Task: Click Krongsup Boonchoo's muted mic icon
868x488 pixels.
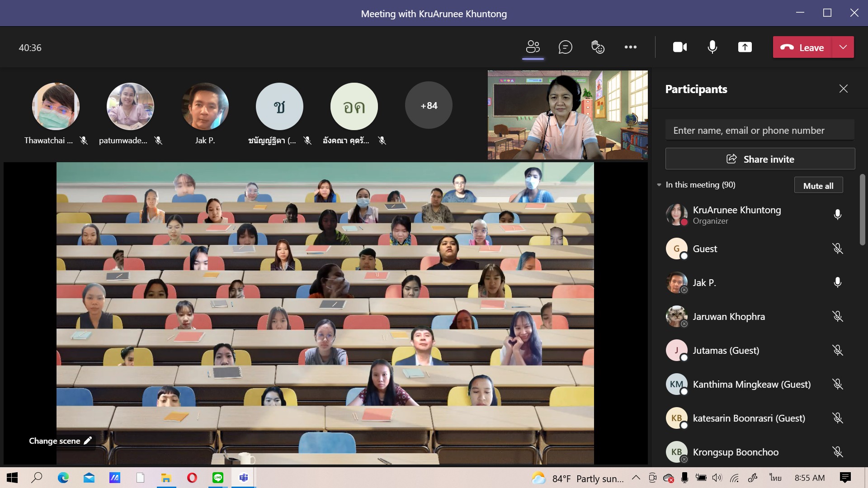Action: pos(838,452)
